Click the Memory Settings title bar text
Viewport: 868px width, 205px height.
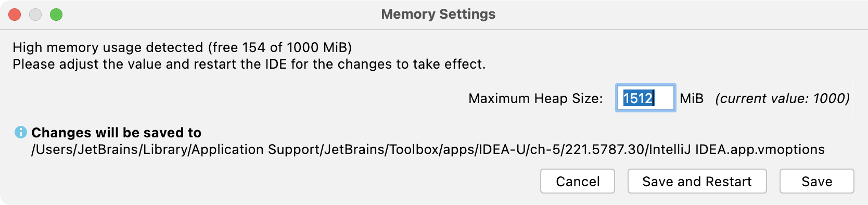click(438, 14)
